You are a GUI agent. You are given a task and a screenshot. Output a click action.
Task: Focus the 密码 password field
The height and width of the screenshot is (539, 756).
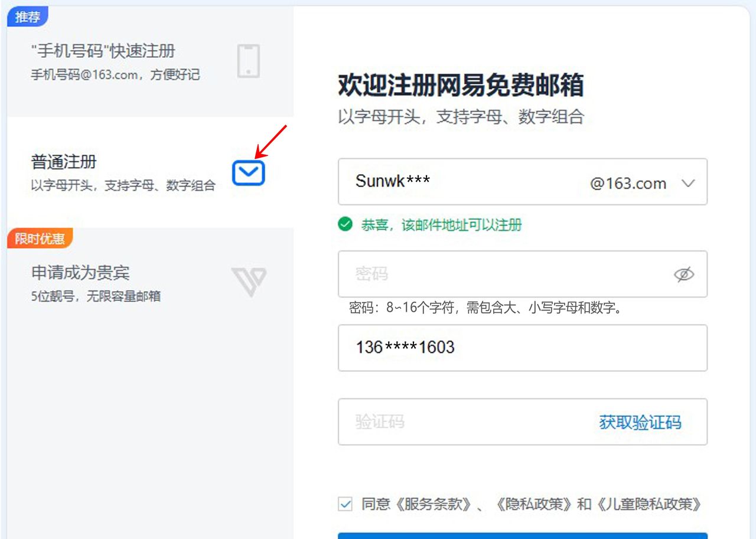point(523,274)
